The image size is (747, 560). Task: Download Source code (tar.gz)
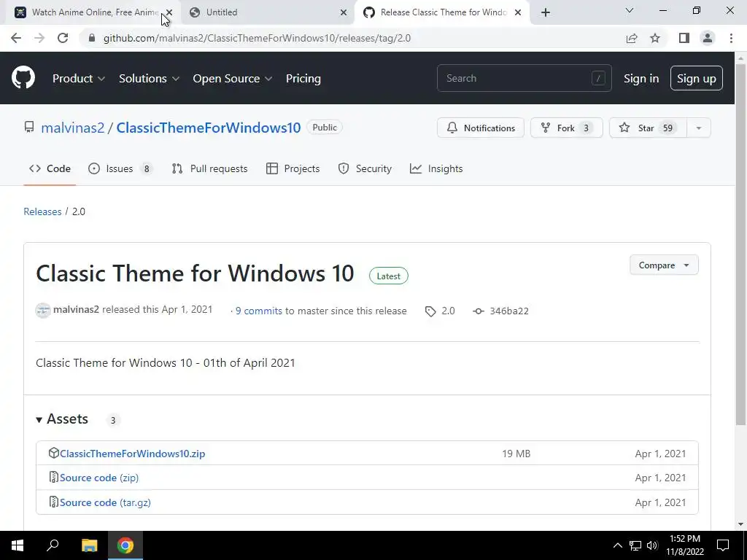(105, 502)
